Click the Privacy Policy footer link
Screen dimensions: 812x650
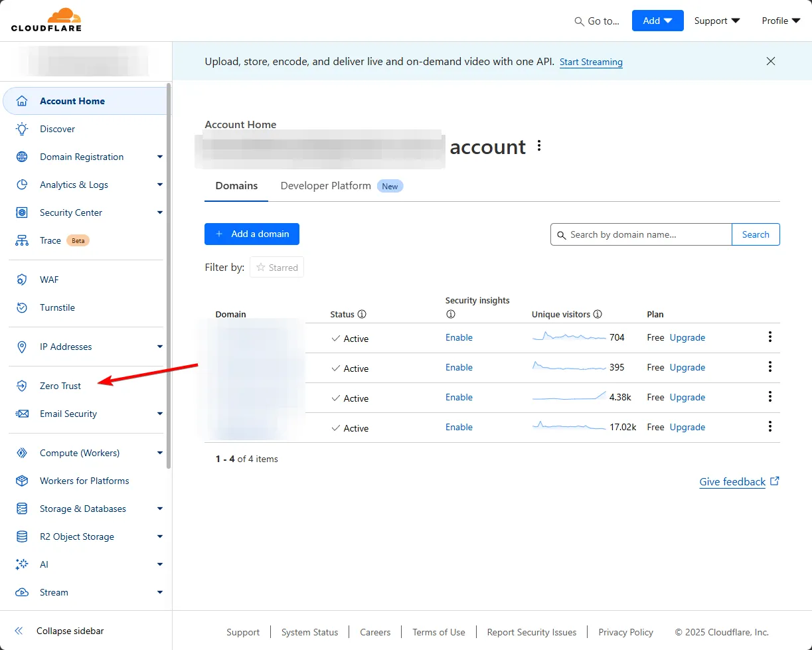pos(625,632)
